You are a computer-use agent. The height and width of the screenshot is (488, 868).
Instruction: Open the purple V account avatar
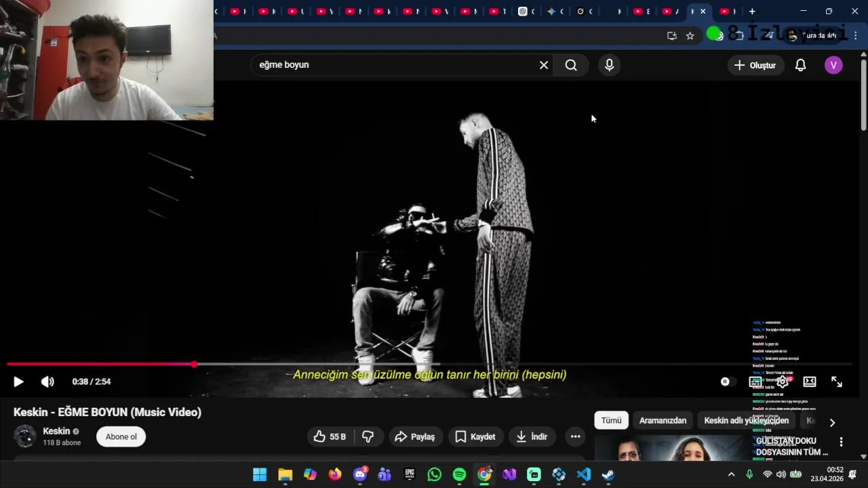tap(833, 65)
